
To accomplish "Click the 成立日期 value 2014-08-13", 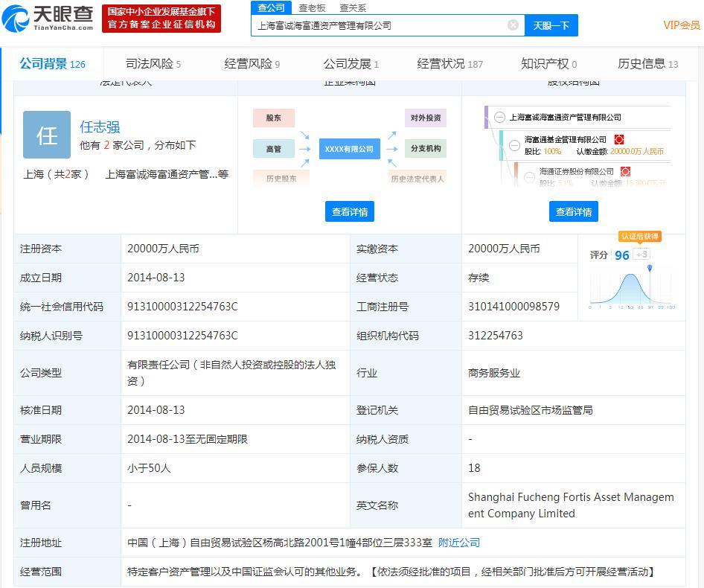I will (x=156, y=278).
